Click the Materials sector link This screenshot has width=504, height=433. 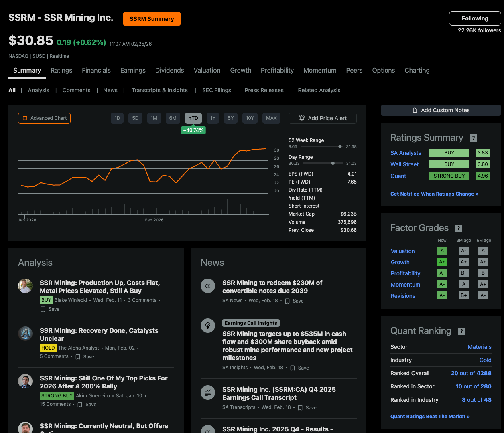(480, 347)
